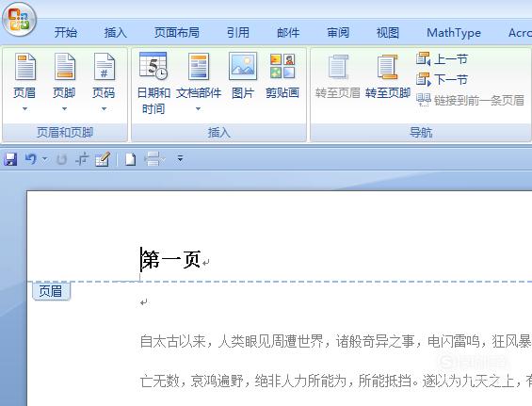Image resolution: width=532 pixels, height=406 pixels.
Task: Click the table drawing pencil icon
Action: click(x=104, y=159)
